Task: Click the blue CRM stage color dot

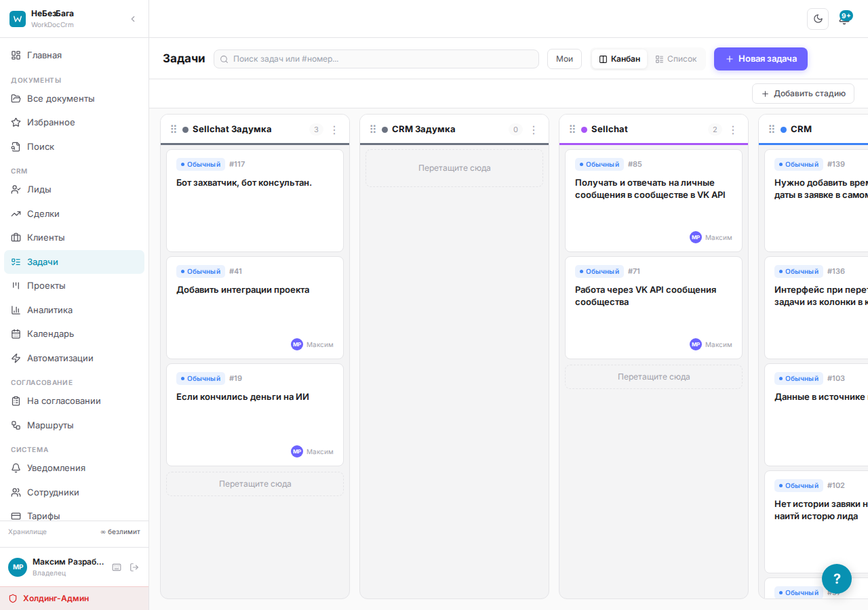Action: 784,129
